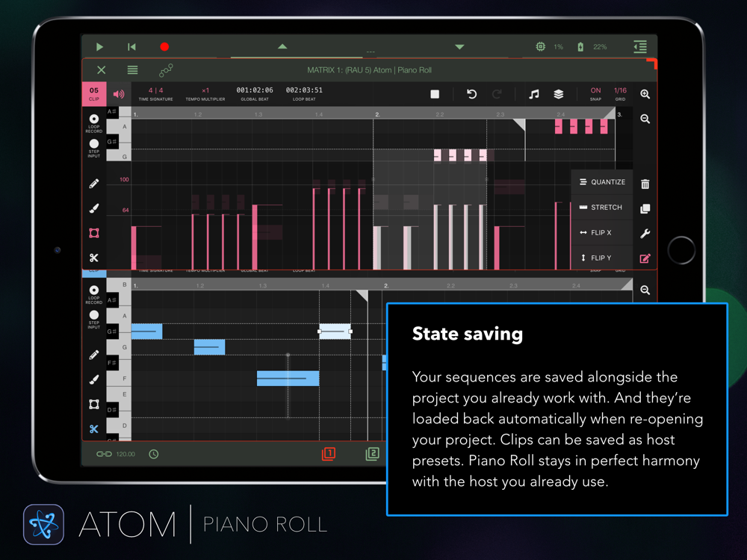Select pencil tool in lower editor
Viewport: 747px width, 560px height.
click(x=94, y=355)
